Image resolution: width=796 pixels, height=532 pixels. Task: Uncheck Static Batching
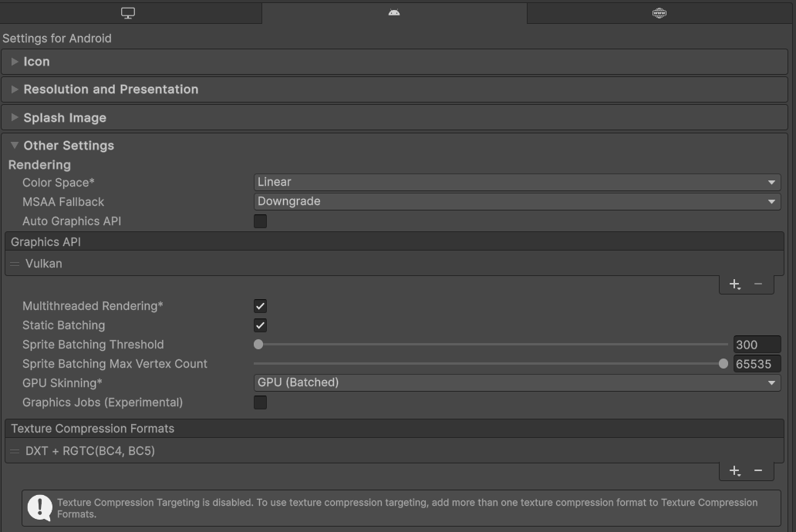(x=260, y=325)
